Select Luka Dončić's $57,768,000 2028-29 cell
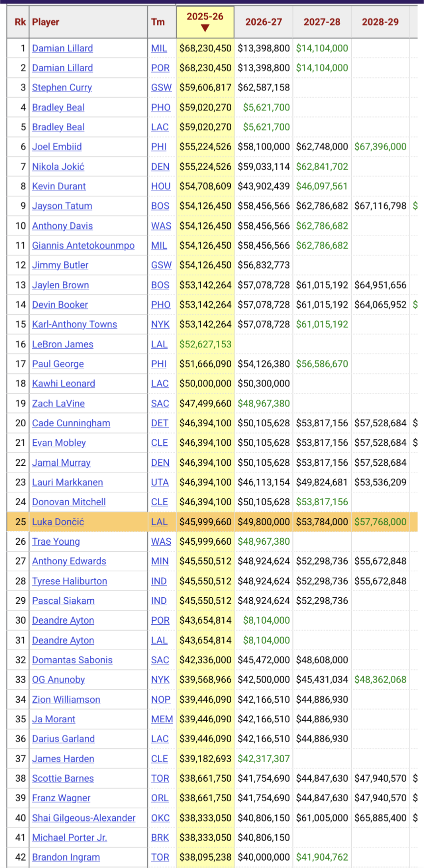 [x=380, y=522]
